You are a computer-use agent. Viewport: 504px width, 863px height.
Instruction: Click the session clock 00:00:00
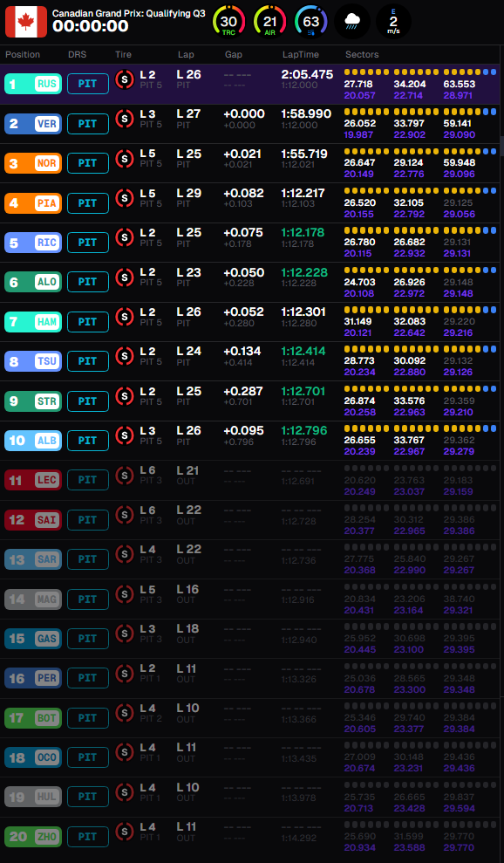pos(91,26)
